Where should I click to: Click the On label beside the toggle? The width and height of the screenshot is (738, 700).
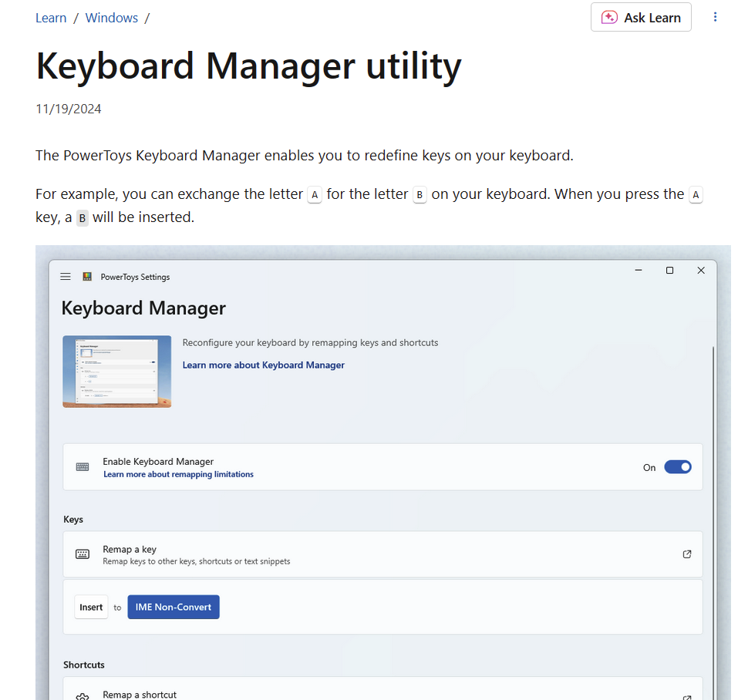649,468
